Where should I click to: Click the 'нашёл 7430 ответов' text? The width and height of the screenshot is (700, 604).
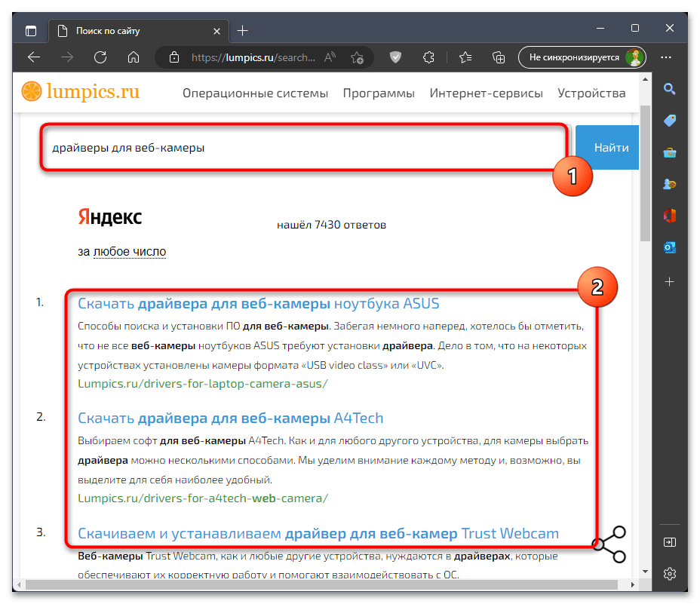point(331,225)
